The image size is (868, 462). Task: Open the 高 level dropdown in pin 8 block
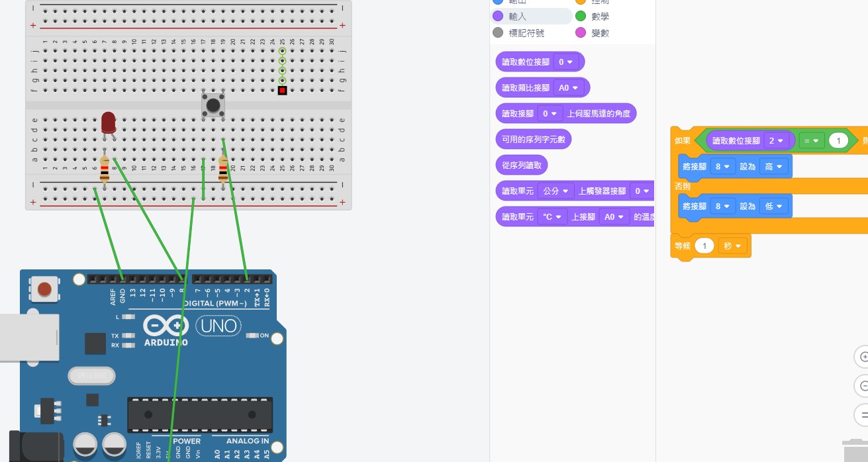coord(773,167)
